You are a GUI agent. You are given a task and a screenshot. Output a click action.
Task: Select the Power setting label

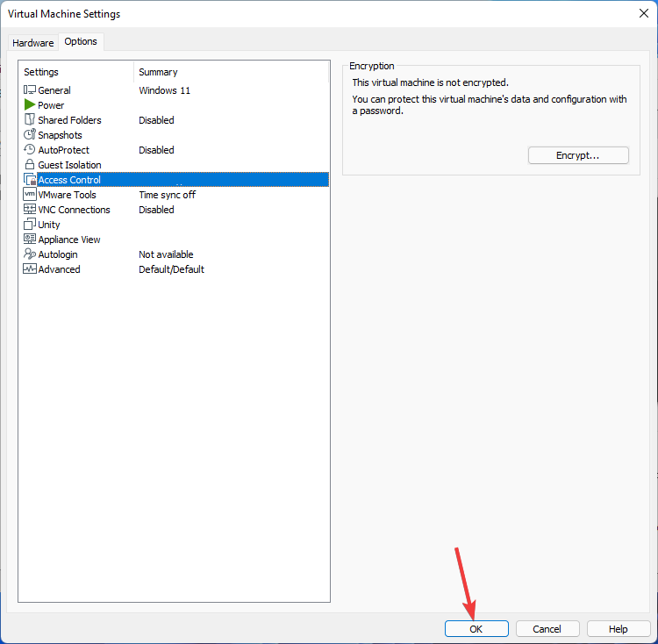coord(51,105)
